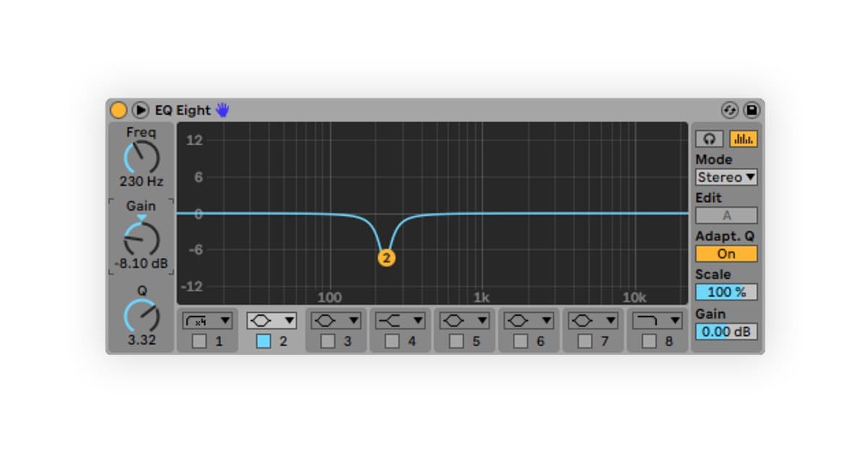Enable filter band 3 checkbox

tap(328, 341)
